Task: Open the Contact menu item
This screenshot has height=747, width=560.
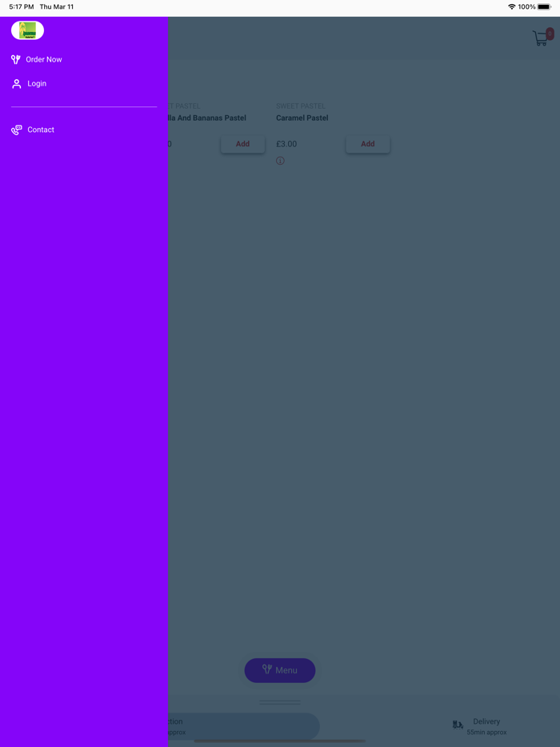Action: [41, 130]
